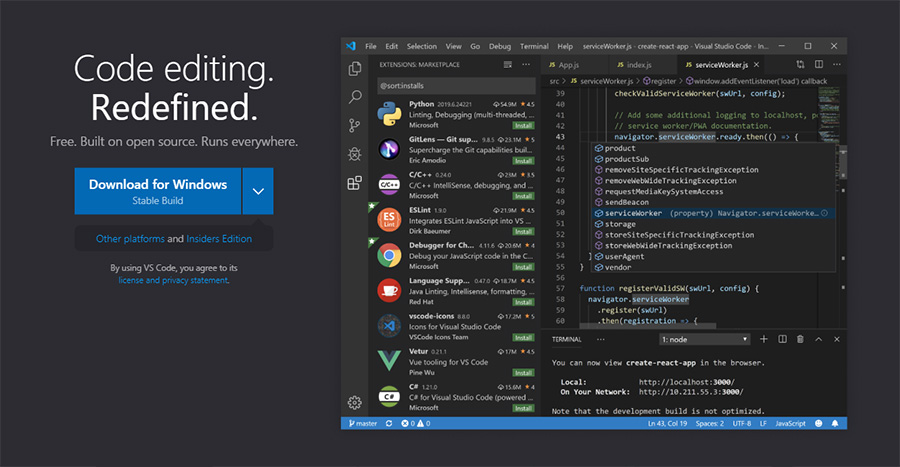Kill terminal with the trash icon
The height and width of the screenshot is (467, 900).
pos(800,339)
